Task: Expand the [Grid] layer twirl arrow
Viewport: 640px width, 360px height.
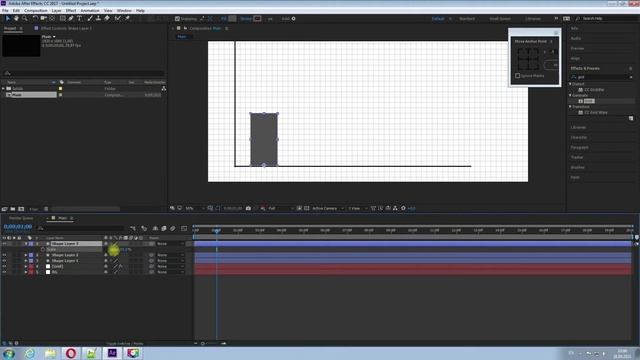Action: (26, 267)
